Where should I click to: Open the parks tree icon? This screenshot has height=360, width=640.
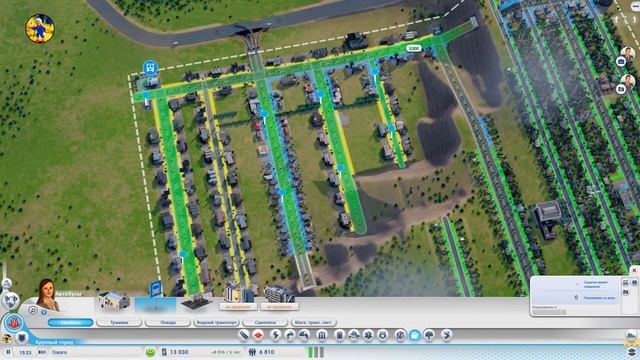pyautogui.click(x=429, y=335)
